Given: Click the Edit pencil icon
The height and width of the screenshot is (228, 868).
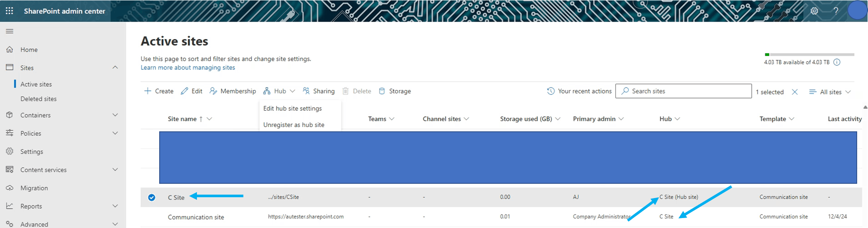Looking at the screenshot, I should coord(184,91).
